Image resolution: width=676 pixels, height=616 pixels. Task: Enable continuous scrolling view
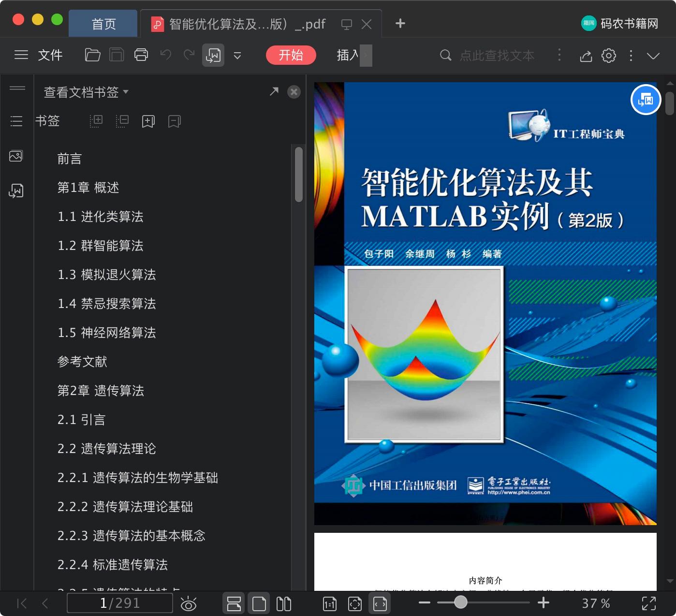(x=234, y=603)
